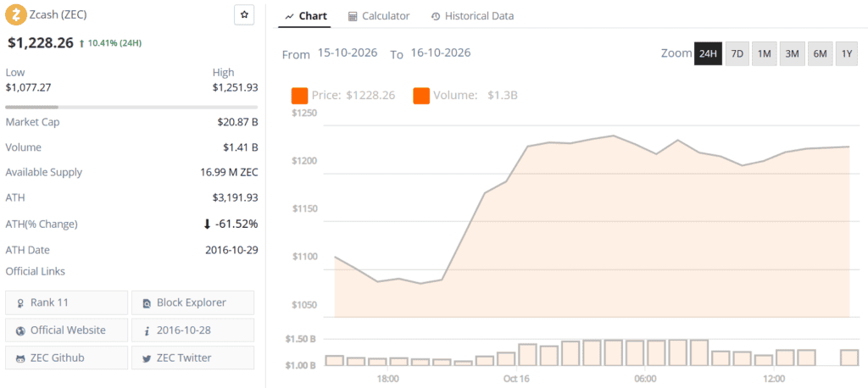Screen dimensions: 868x388
Task: Set chart zoom to 1Y
Action: [x=847, y=53]
